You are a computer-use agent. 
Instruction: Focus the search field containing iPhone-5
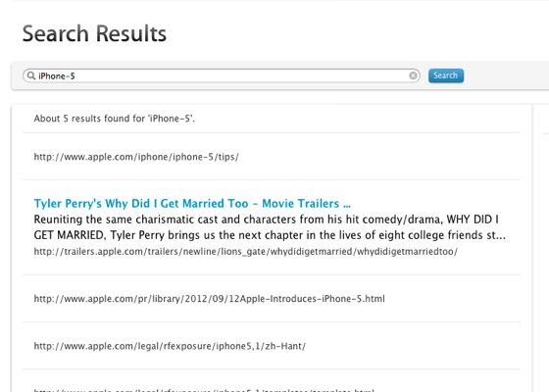coord(222,76)
